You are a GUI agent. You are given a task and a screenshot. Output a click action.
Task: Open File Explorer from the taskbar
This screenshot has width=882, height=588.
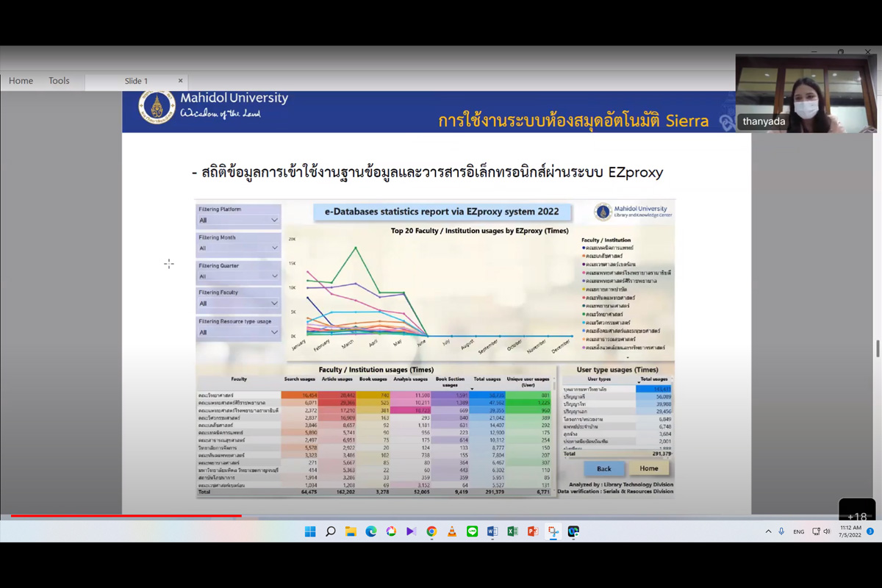[x=351, y=531]
